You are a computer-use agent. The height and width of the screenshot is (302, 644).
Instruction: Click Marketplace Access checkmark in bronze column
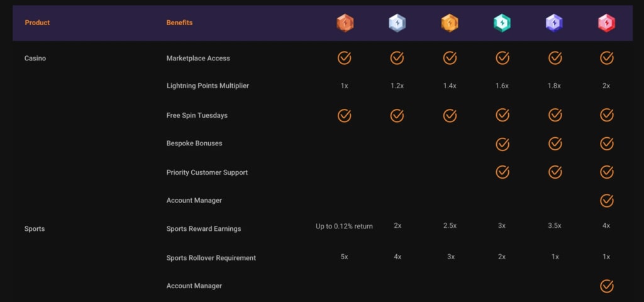pyautogui.click(x=345, y=58)
